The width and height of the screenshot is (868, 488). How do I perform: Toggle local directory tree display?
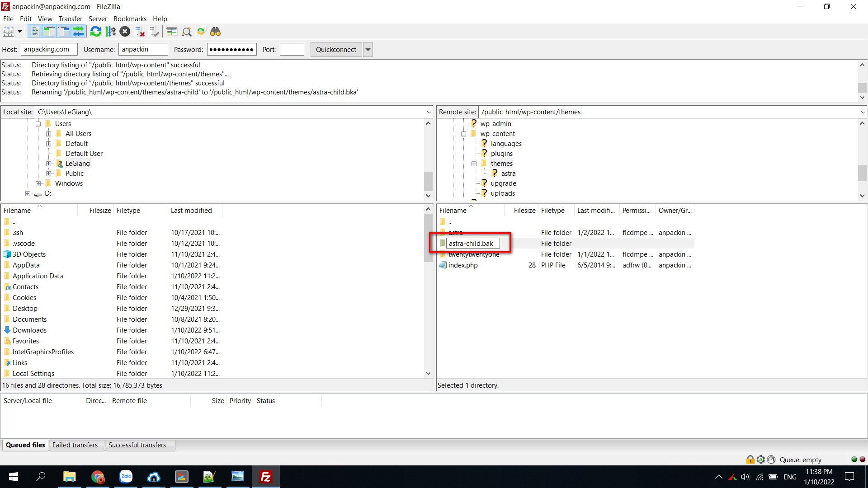(49, 32)
